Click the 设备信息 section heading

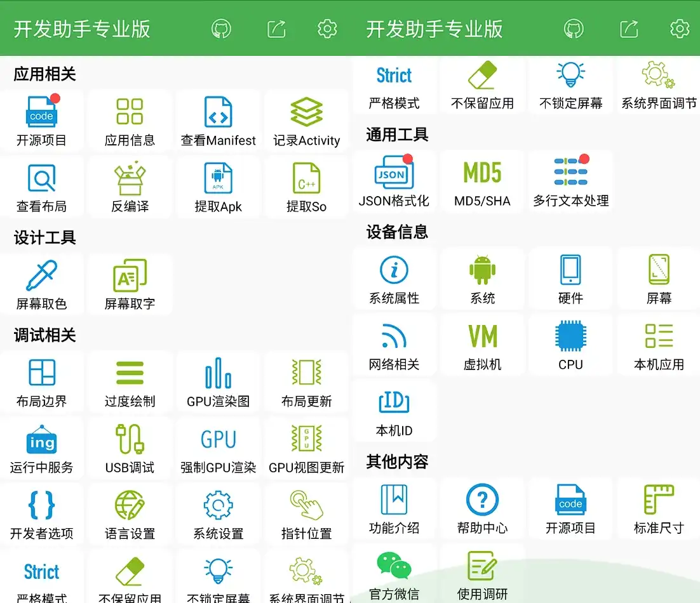[x=397, y=232]
